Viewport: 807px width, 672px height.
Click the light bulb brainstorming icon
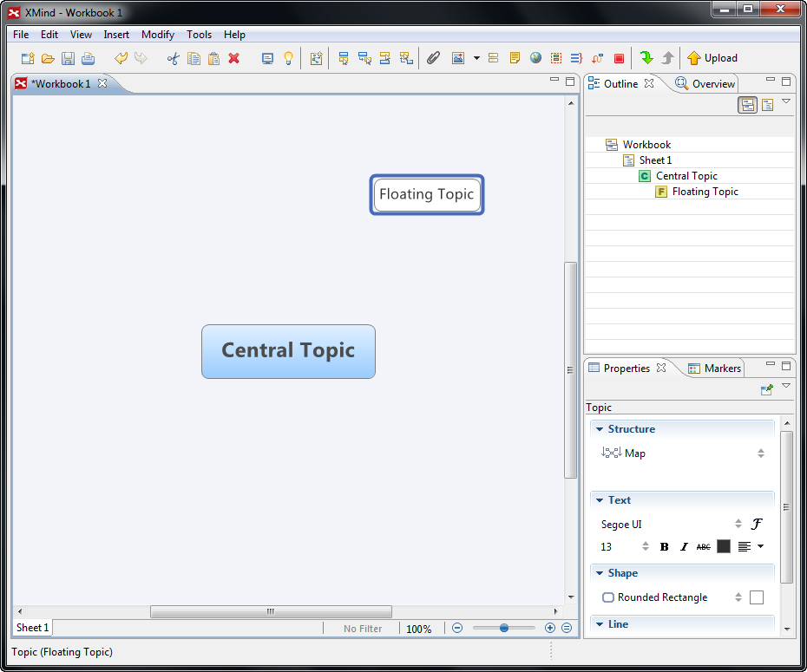coord(289,58)
